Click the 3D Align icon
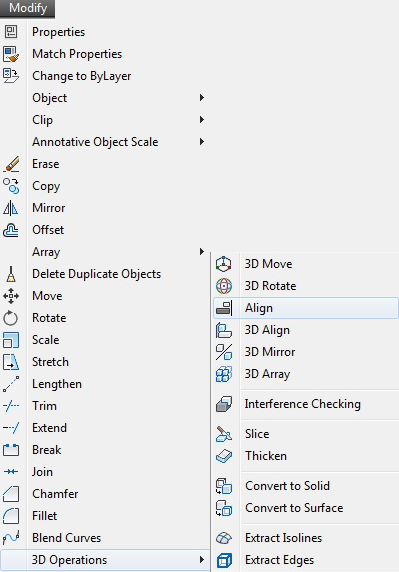 [224, 330]
